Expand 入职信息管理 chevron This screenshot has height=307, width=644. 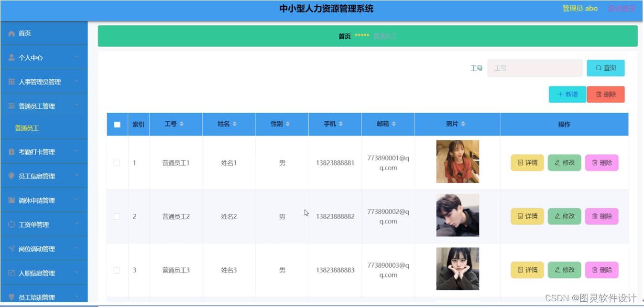point(76,273)
